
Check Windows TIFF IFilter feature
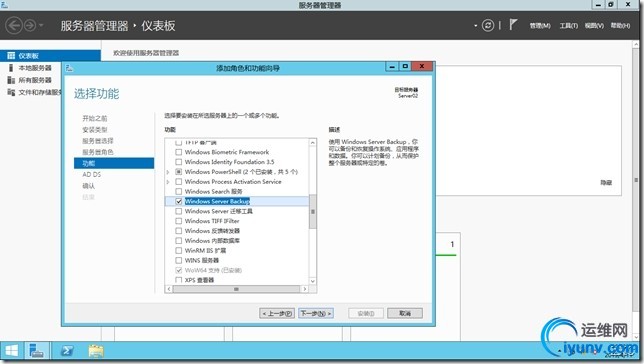point(178,221)
